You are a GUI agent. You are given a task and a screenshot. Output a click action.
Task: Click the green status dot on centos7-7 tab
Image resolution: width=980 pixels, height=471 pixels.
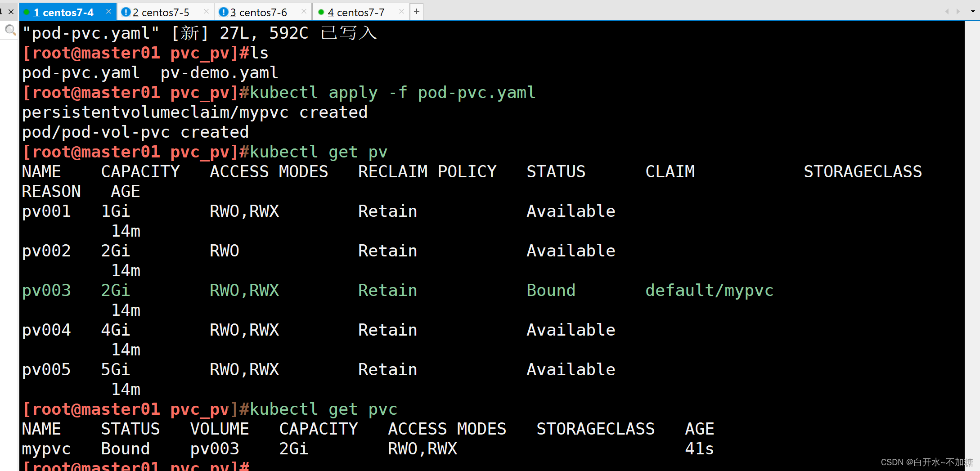coord(321,12)
